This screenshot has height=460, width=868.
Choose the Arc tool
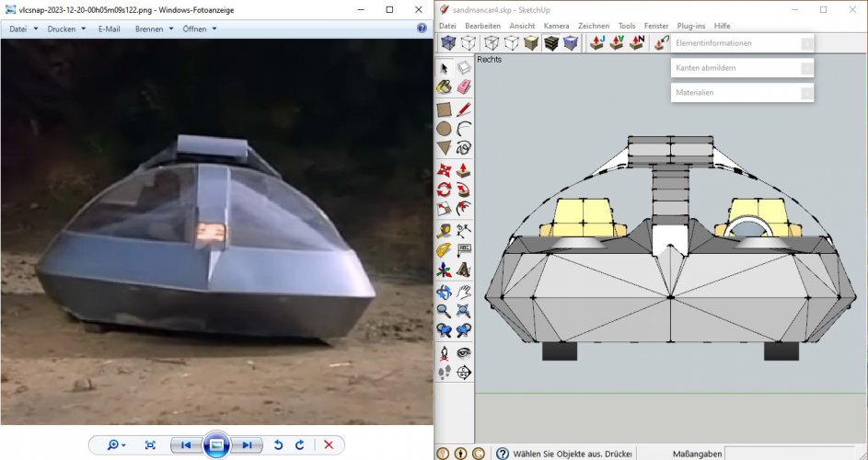point(463,129)
